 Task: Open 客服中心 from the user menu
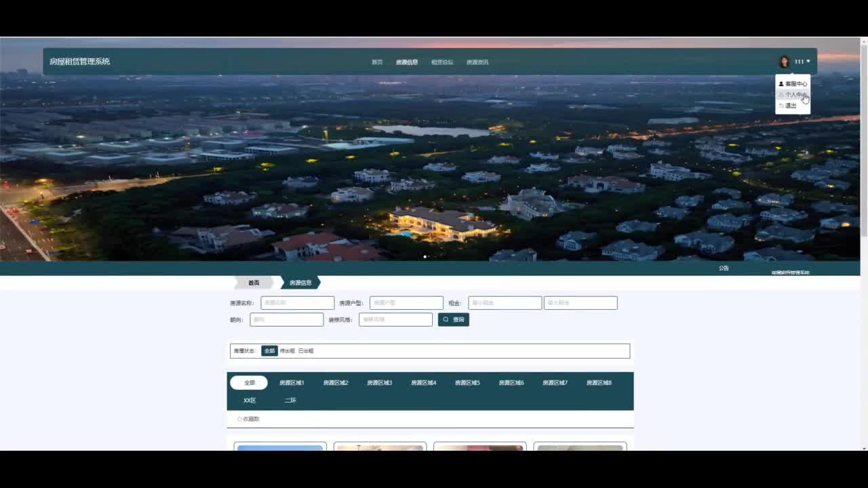(x=793, y=84)
